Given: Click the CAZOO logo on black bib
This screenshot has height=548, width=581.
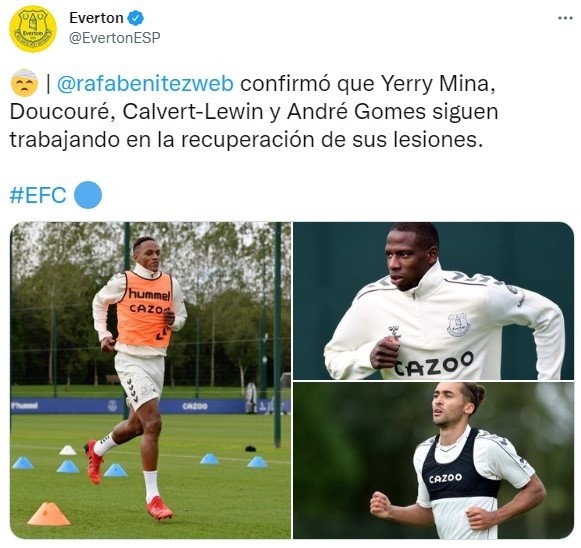Looking at the screenshot, I should (445, 478).
